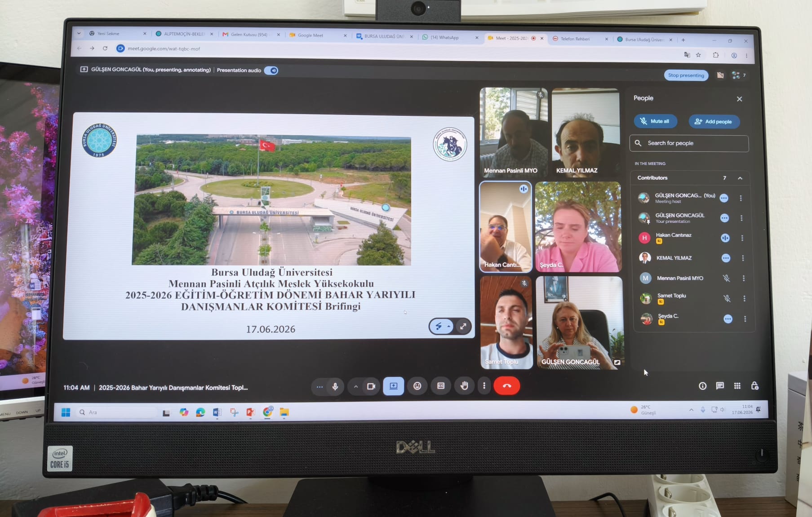Open the meeting details info icon
Viewport: 812px width, 517px height.
point(702,386)
